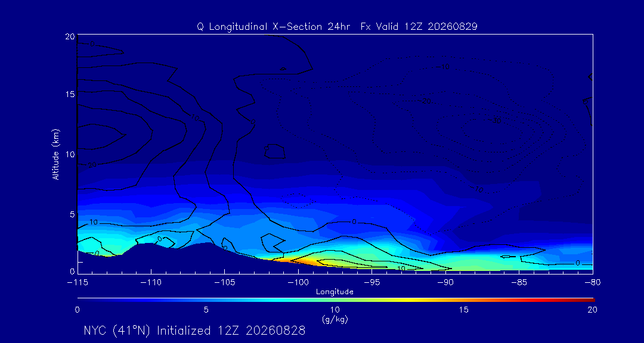Select the 20 contour label near left edge

[92, 165]
